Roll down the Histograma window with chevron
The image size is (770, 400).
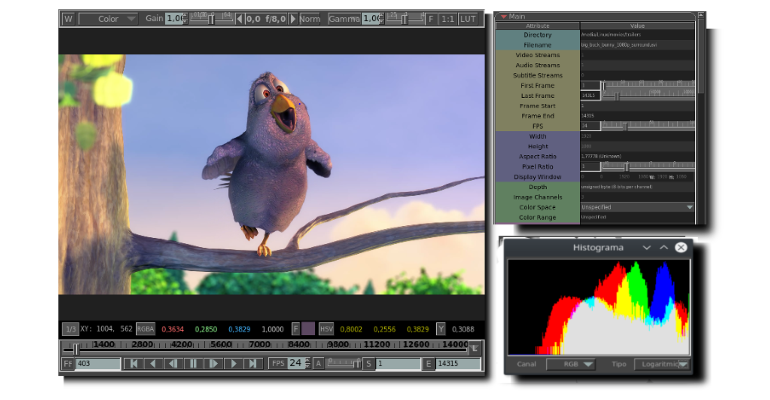(x=647, y=247)
